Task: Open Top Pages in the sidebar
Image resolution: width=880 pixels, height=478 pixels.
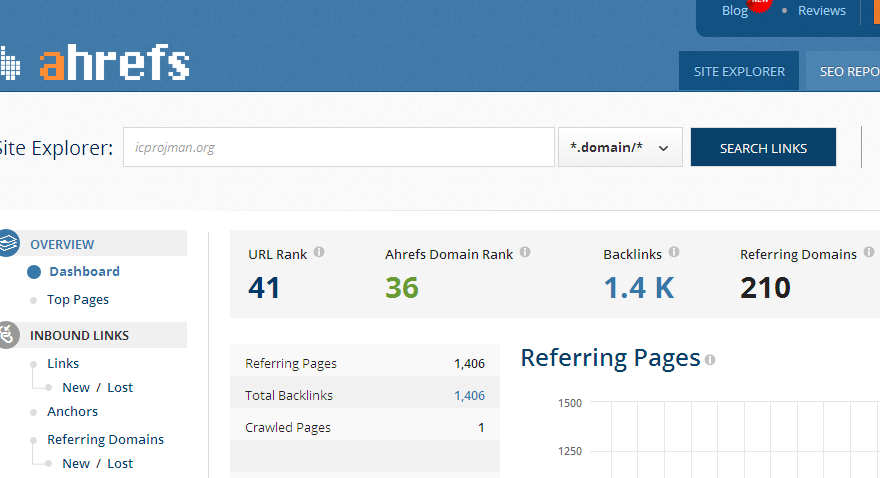Action: point(77,300)
